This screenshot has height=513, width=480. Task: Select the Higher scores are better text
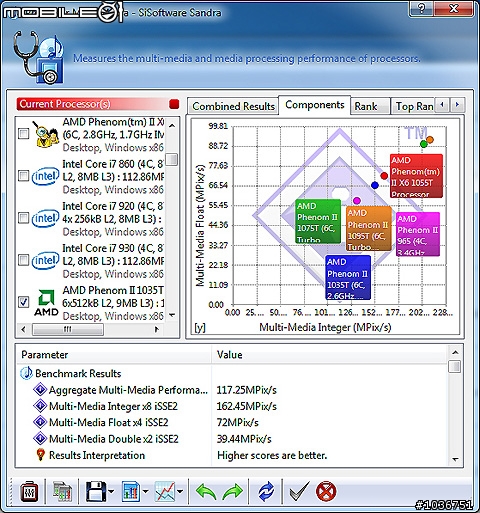point(272,455)
